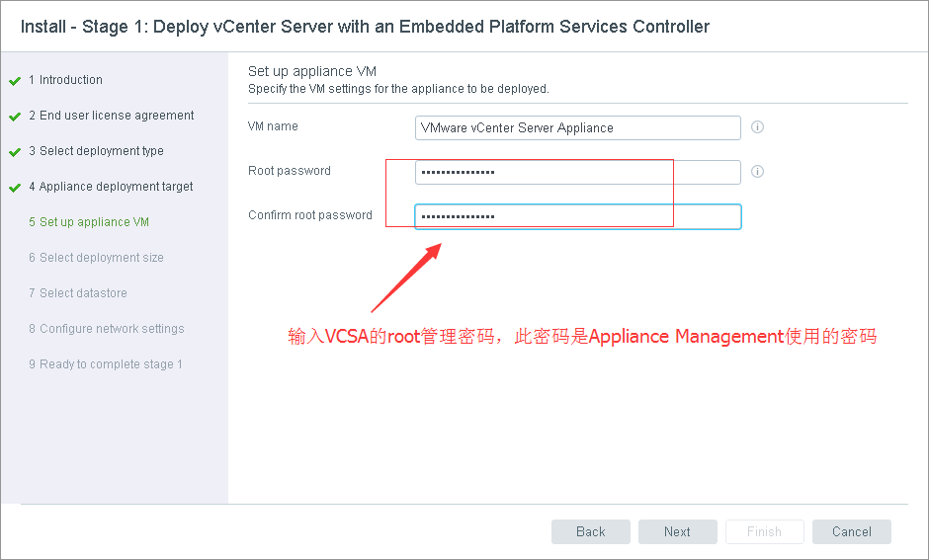This screenshot has width=929, height=560.
Task: Open step 4 Appliance deployment target
Action: (111, 187)
